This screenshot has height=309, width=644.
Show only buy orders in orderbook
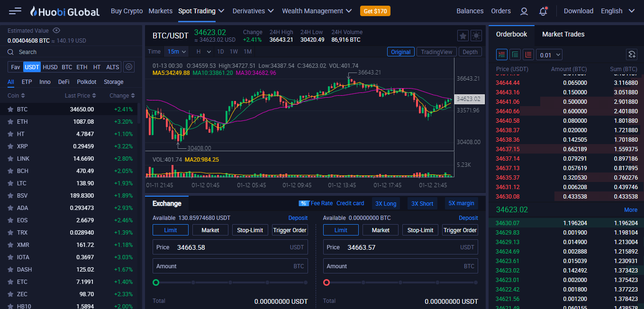tap(515, 55)
